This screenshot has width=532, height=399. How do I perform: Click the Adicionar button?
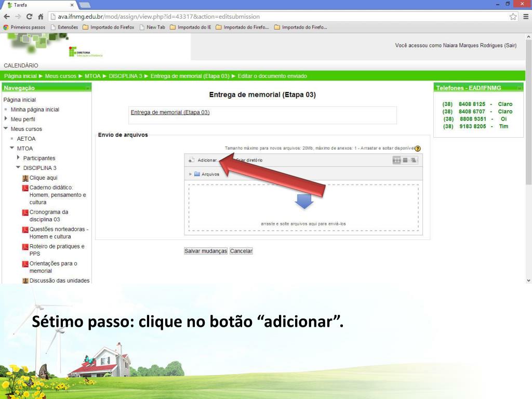pyautogui.click(x=203, y=160)
